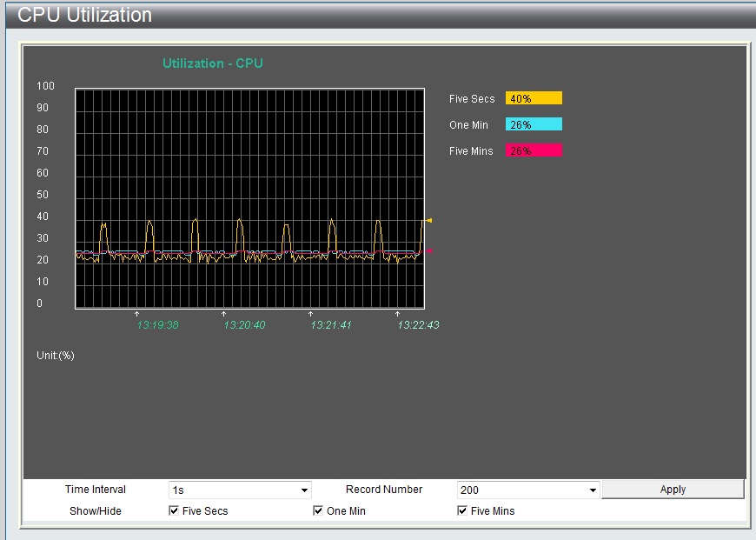
Task: Expand the Record Number dropdown
Action: [x=528, y=490]
